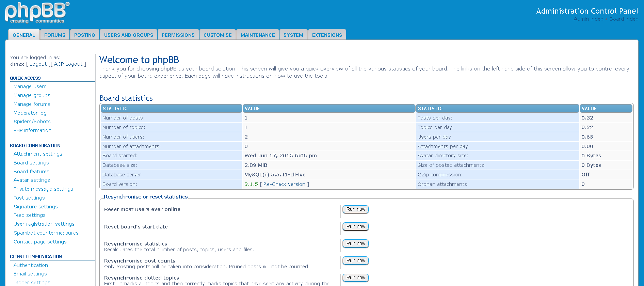View the Moderator log
The image size is (644, 286).
coord(30,113)
